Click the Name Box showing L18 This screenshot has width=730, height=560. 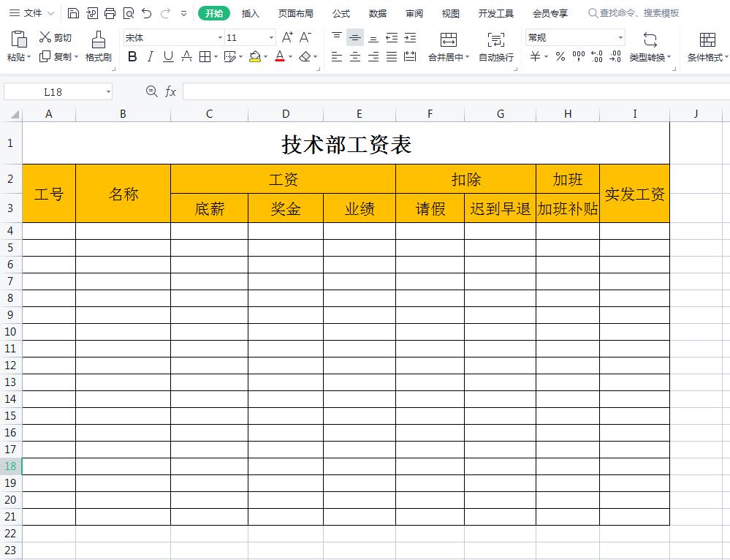click(x=53, y=91)
